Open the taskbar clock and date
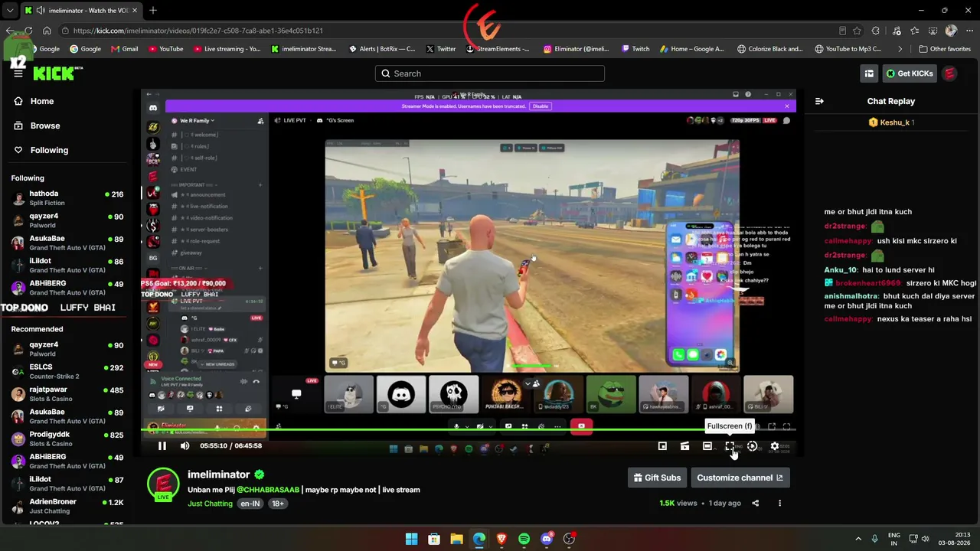The height and width of the screenshot is (551, 980). click(954, 539)
